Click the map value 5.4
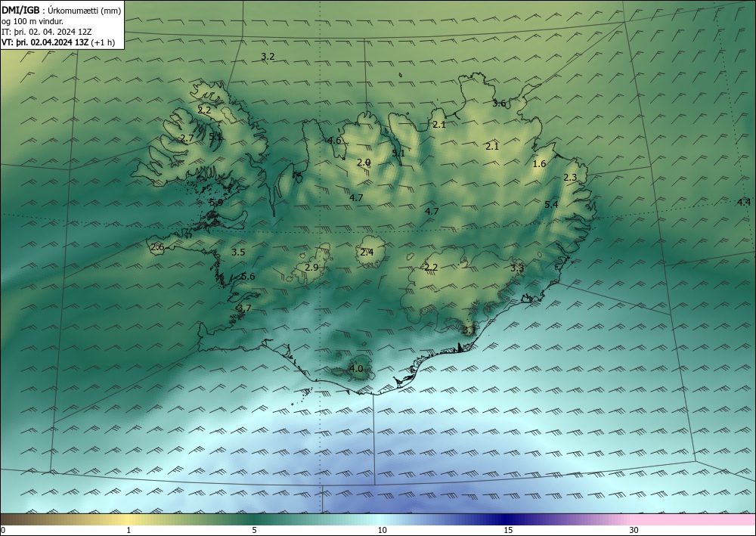The height and width of the screenshot is (536, 756). pyautogui.click(x=551, y=205)
